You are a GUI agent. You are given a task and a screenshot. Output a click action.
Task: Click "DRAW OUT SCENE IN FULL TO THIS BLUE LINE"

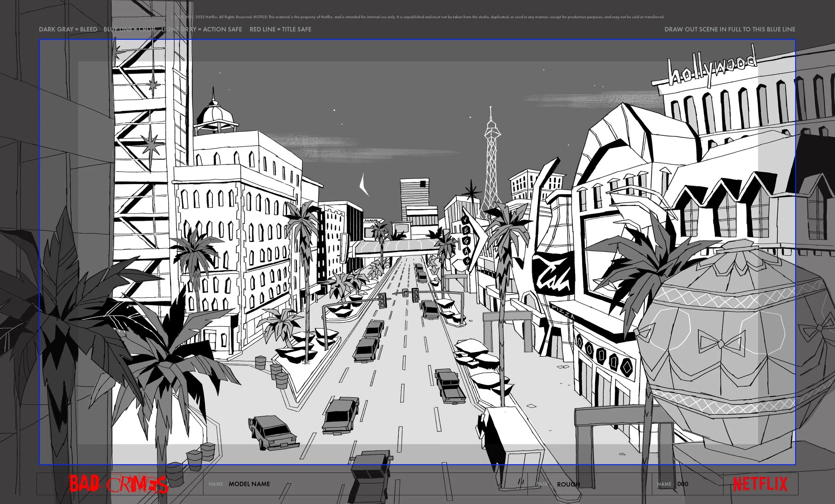click(x=729, y=29)
